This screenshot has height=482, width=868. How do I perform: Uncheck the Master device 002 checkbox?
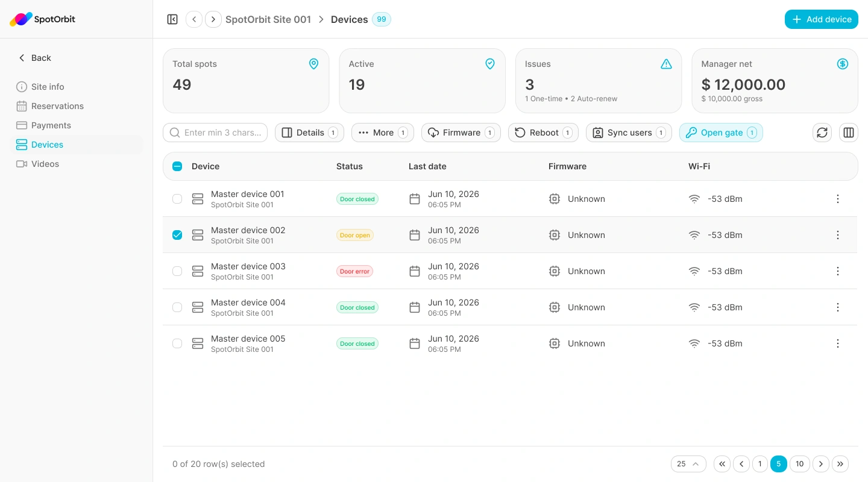pos(177,235)
